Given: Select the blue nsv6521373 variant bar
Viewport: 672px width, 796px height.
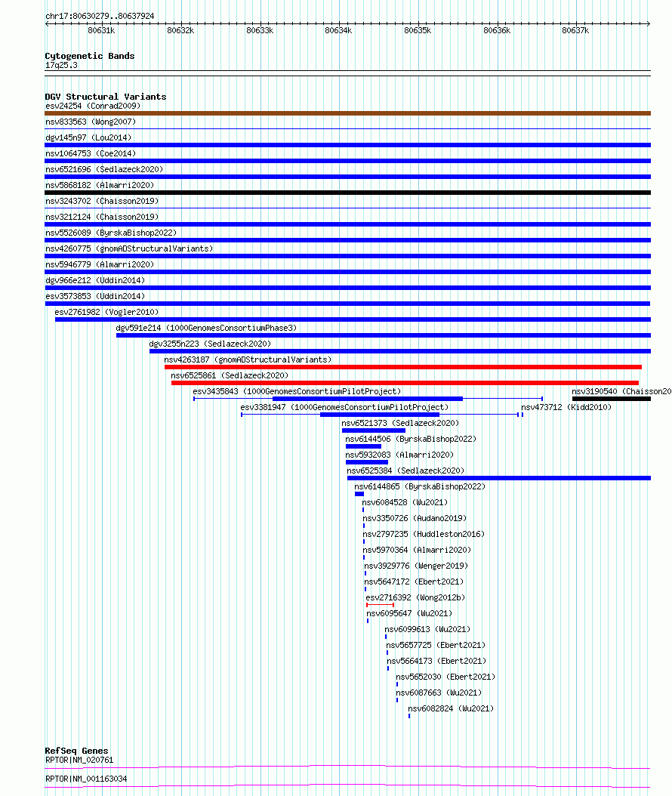Looking at the screenshot, I should 374,430.
